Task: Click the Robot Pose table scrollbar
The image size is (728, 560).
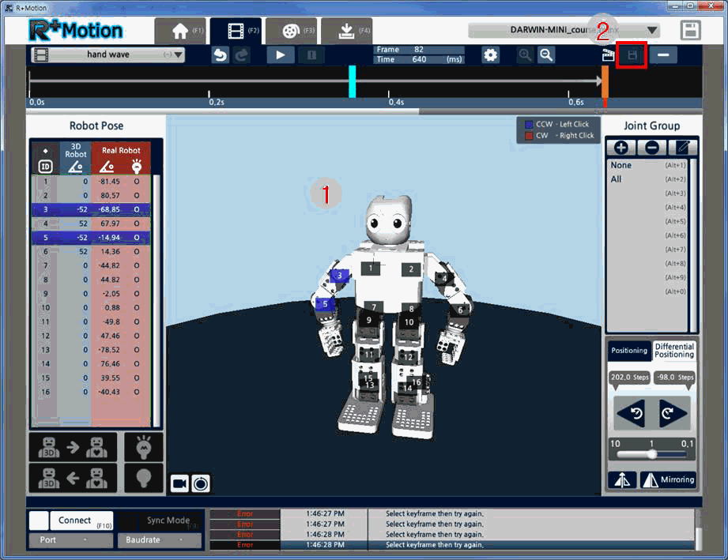Action: pyautogui.click(x=157, y=301)
